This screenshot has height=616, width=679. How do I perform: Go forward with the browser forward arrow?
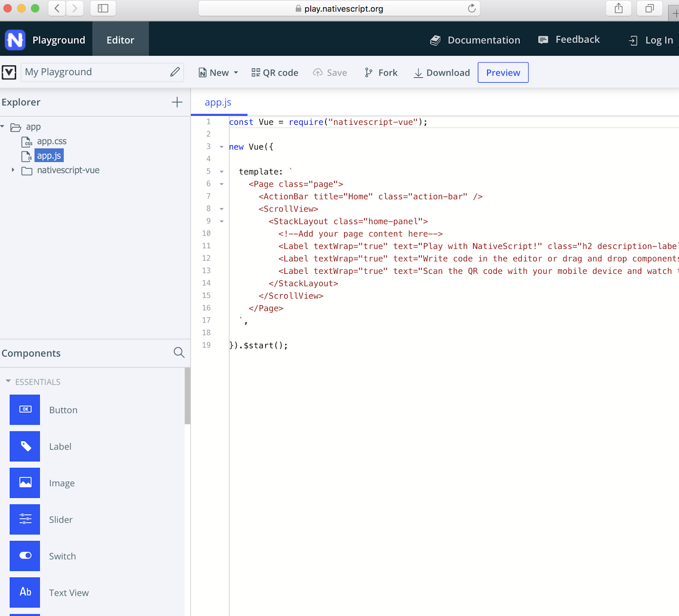tap(75, 8)
